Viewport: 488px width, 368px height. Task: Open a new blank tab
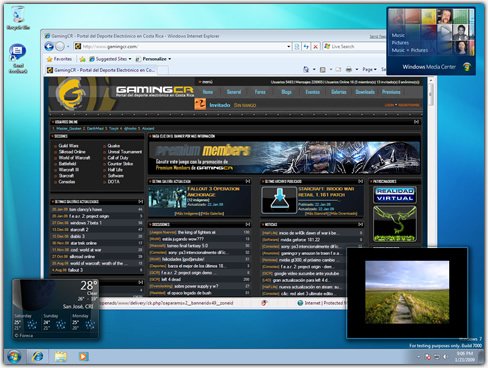163,70
